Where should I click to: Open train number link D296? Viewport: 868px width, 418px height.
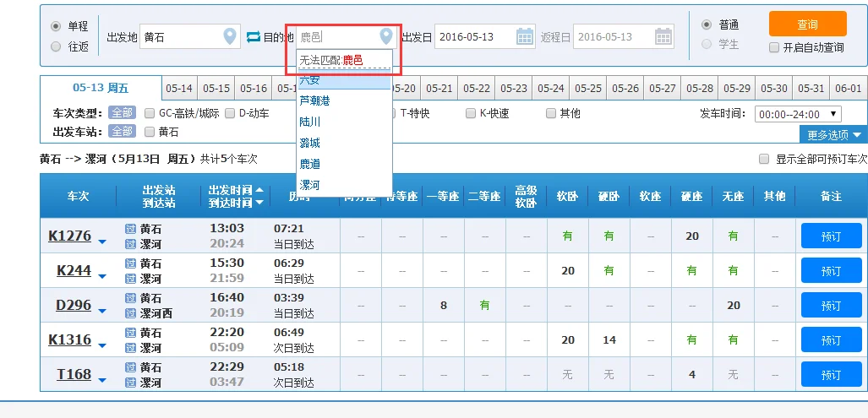pos(74,305)
